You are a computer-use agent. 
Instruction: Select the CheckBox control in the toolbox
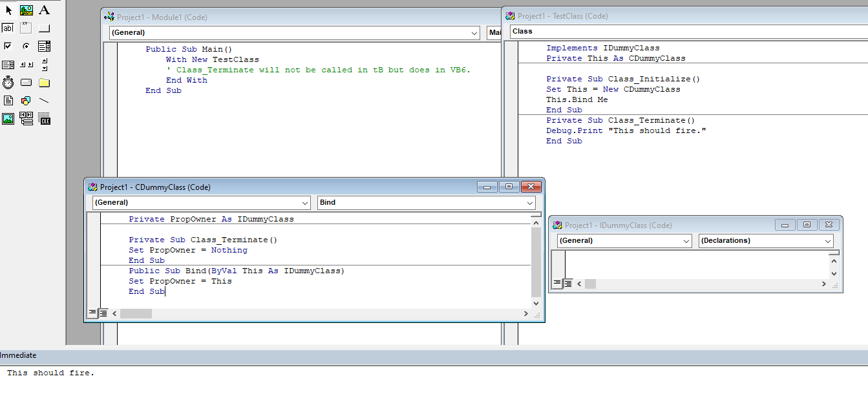pyautogui.click(x=8, y=46)
